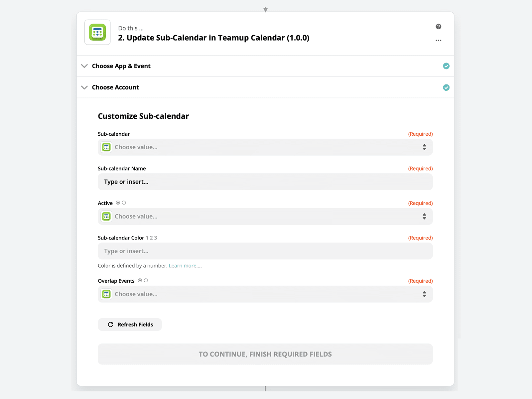Click Teamup icon inside Active field
532x399 pixels.
[x=106, y=216]
